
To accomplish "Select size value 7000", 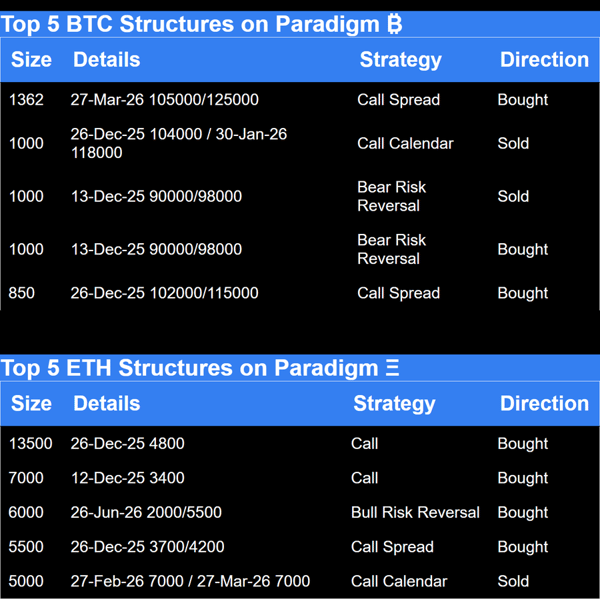I will click(26, 478).
